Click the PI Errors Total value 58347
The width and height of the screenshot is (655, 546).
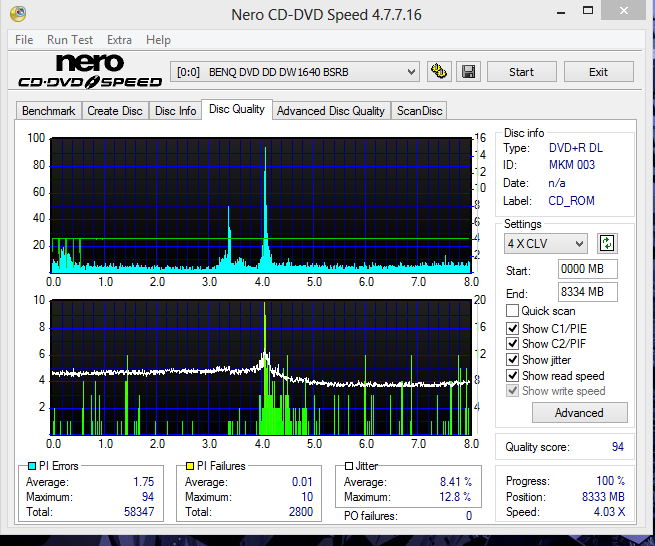(139, 512)
